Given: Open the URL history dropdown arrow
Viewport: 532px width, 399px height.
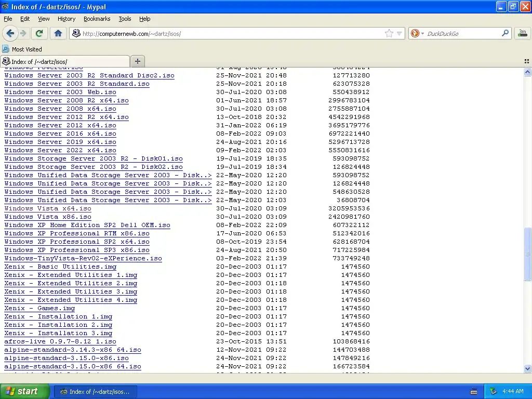Looking at the screenshot, I should (x=400, y=33).
